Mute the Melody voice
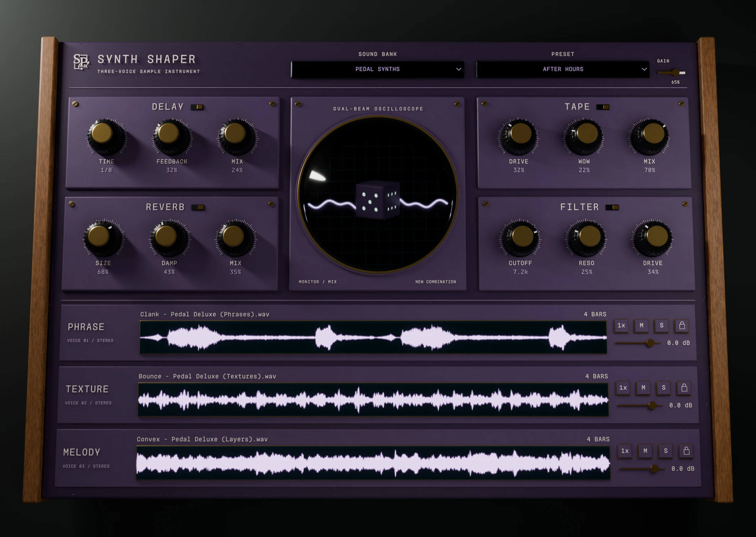The height and width of the screenshot is (537, 756). click(645, 451)
